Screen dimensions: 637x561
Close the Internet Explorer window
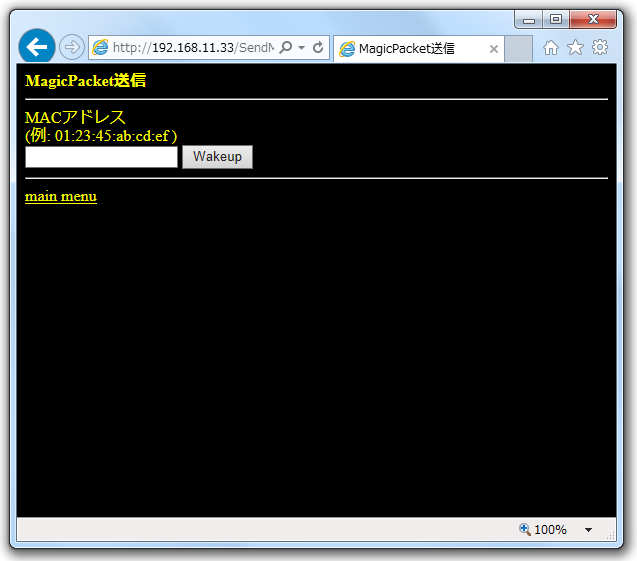coord(593,19)
